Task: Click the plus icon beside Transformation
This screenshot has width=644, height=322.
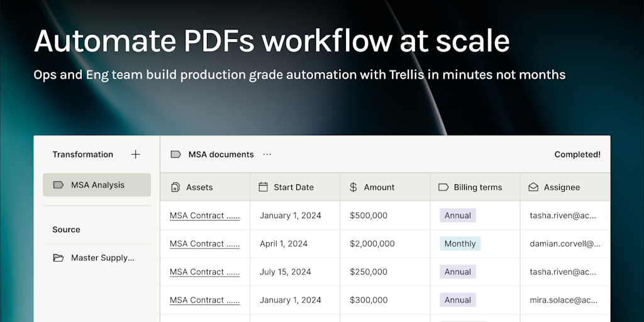Action: coord(135,154)
